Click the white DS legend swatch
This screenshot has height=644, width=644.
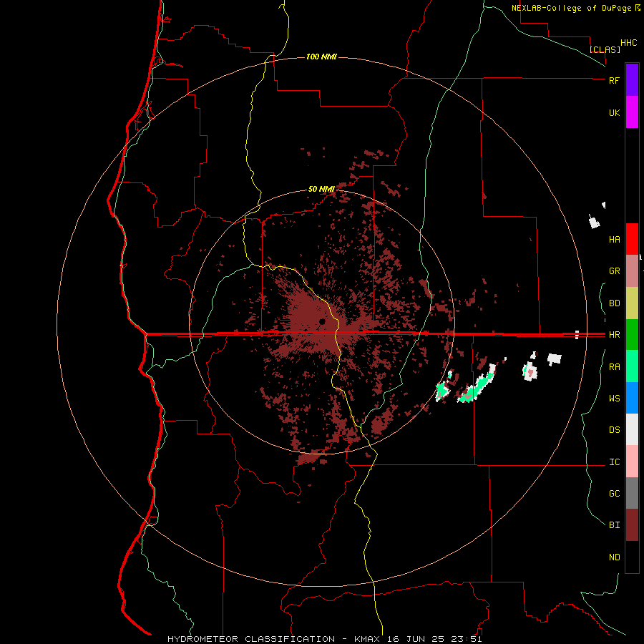pos(632,429)
